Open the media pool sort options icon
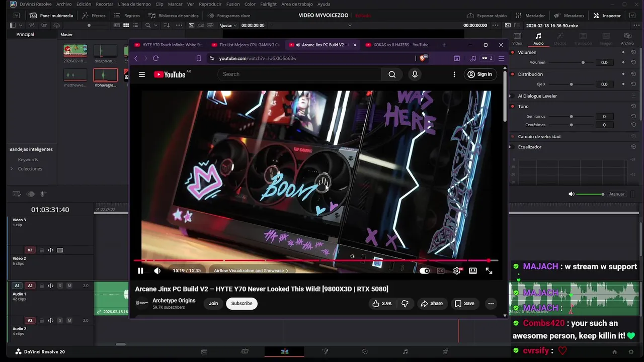The image size is (644, 362). click(x=167, y=25)
